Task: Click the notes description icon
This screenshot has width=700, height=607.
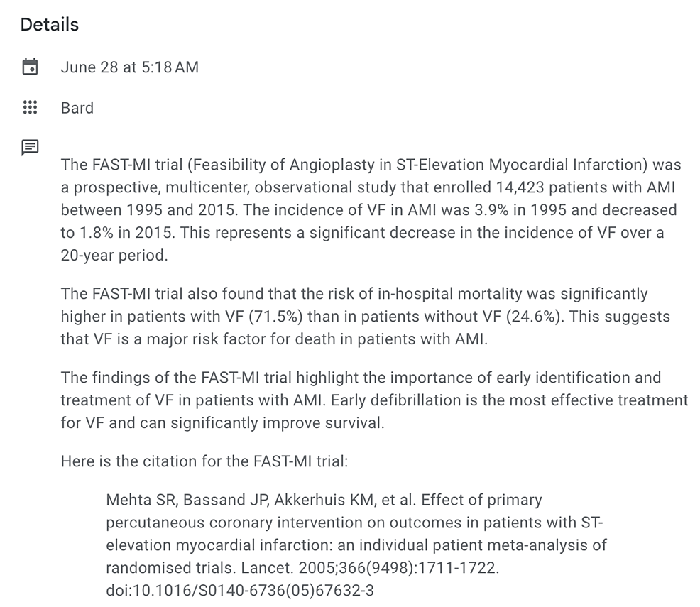Action: point(30,148)
